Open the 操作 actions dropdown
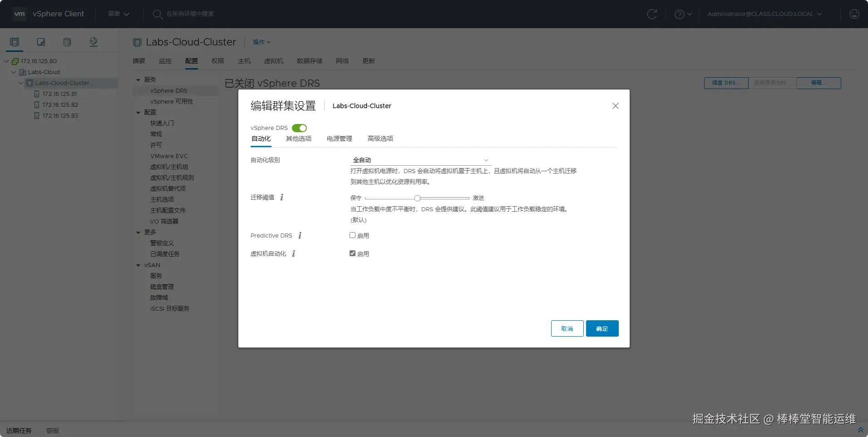 [x=261, y=42]
